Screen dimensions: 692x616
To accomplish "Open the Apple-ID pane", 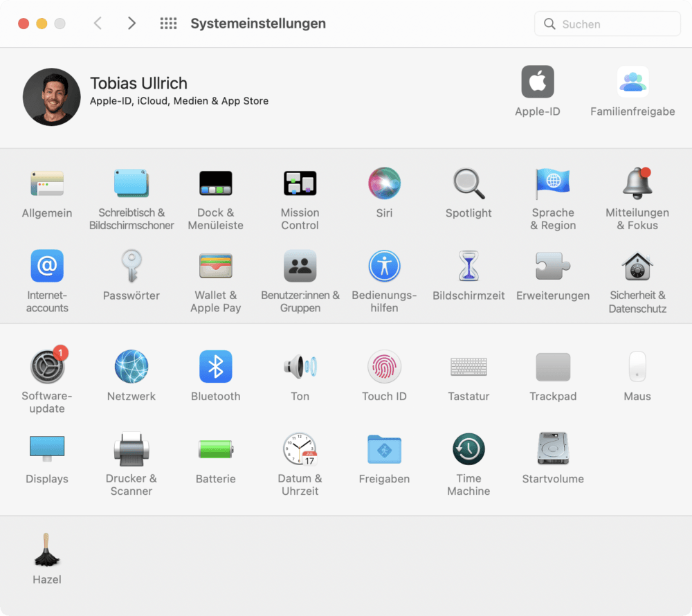I will [x=538, y=82].
